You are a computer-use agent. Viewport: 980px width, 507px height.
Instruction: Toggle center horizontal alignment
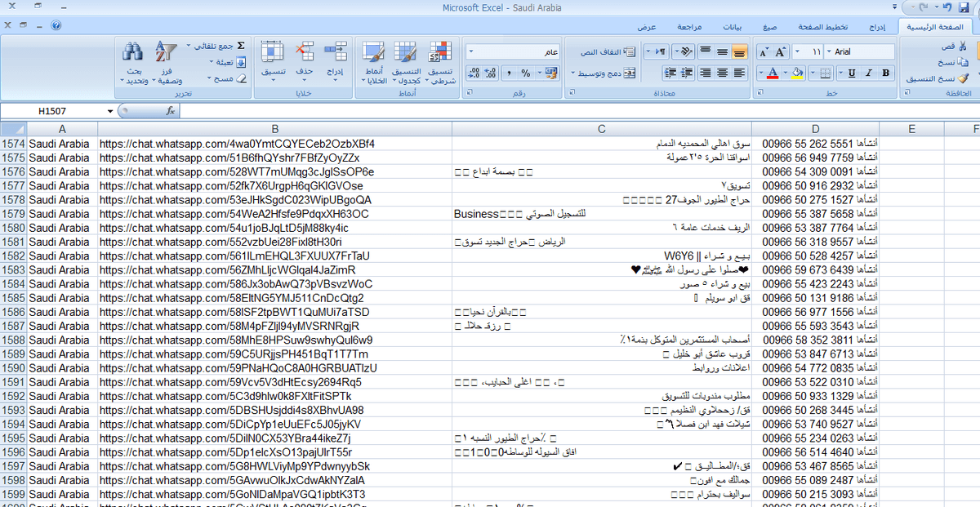[x=722, y=73]
